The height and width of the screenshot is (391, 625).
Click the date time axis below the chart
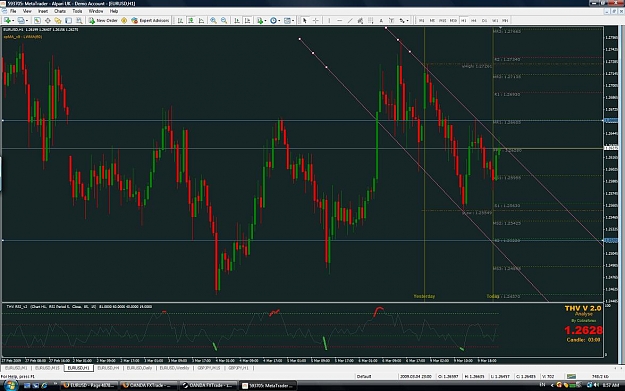(x=302, y=360)
